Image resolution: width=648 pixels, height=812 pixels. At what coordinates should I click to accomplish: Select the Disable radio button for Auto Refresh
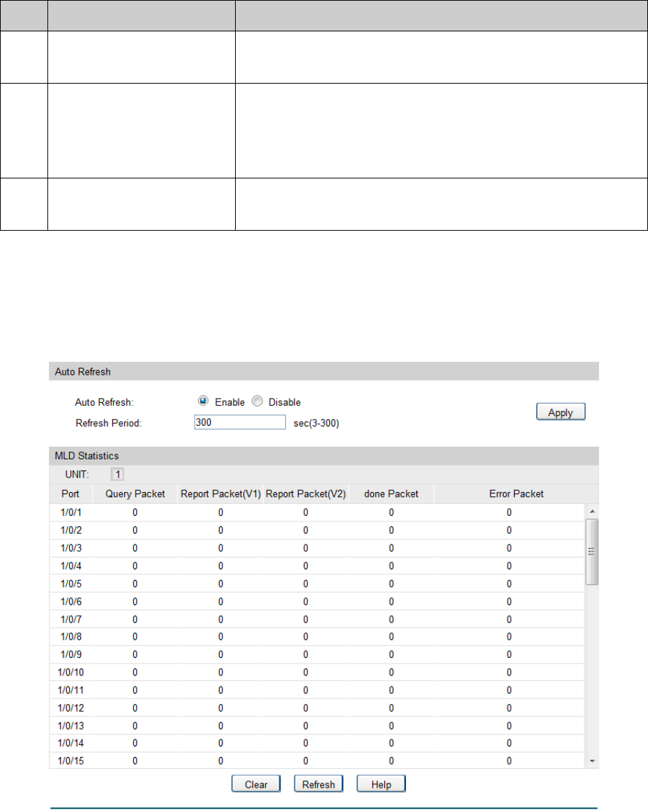point(257,401)
